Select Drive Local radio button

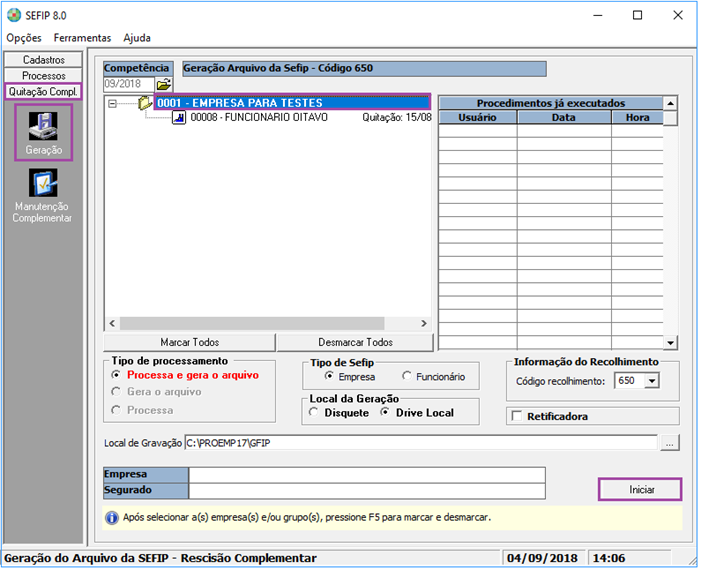(384, 412)
